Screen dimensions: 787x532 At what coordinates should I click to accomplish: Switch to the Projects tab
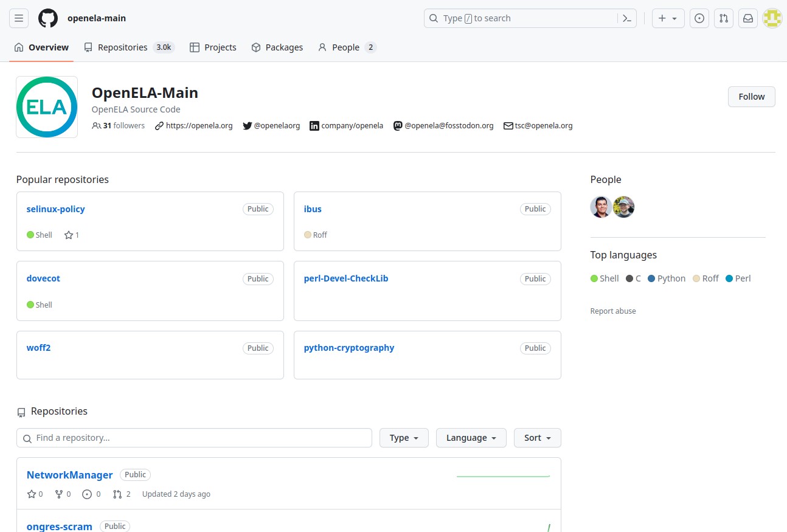[x=213, y=47]
